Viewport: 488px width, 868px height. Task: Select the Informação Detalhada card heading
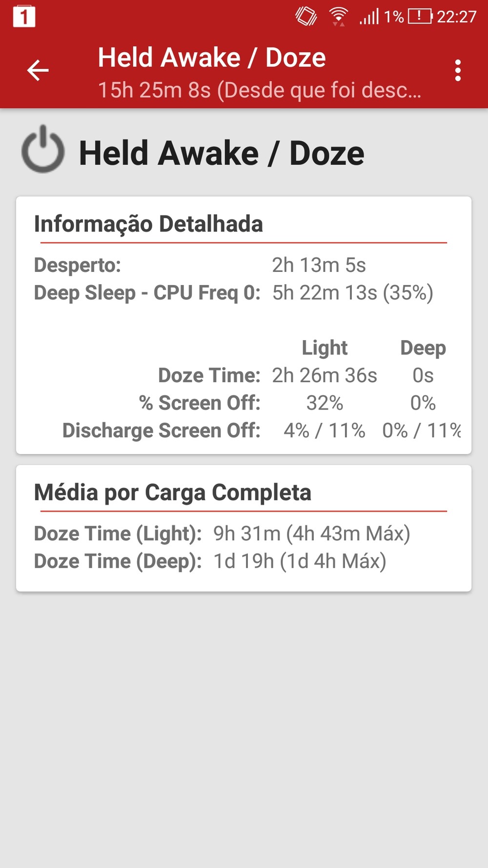148,224
